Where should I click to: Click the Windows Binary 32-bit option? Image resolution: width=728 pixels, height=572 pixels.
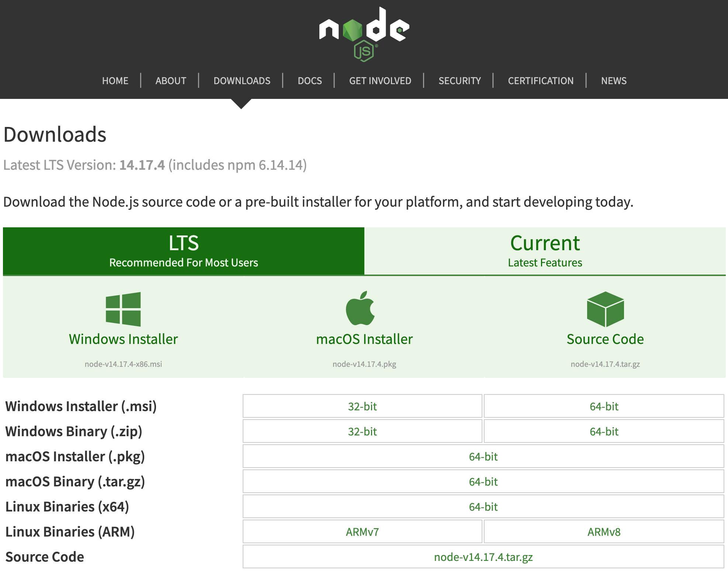click(363, 431)
